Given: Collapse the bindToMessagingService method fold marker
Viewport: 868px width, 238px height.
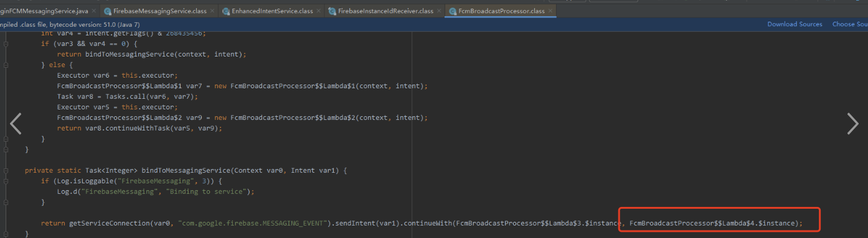Looking at the screenshot, I should pos(6,170).
